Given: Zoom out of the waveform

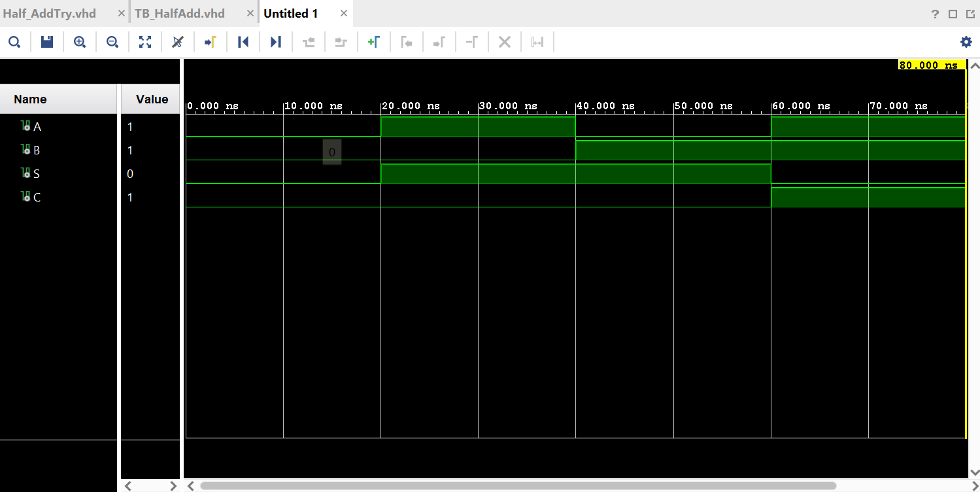Looking at the screenshot, I should (112, 42).
